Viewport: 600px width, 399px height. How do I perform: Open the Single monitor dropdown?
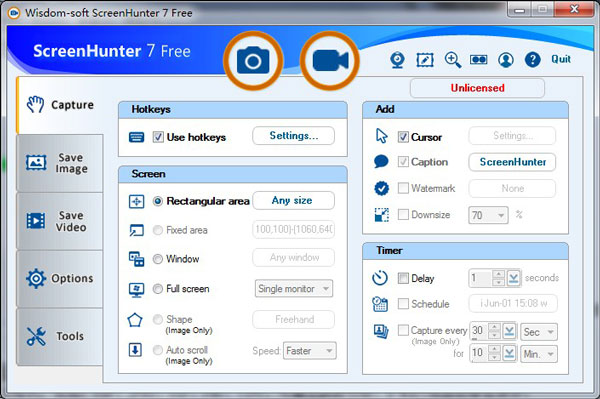tap(294, 288)
